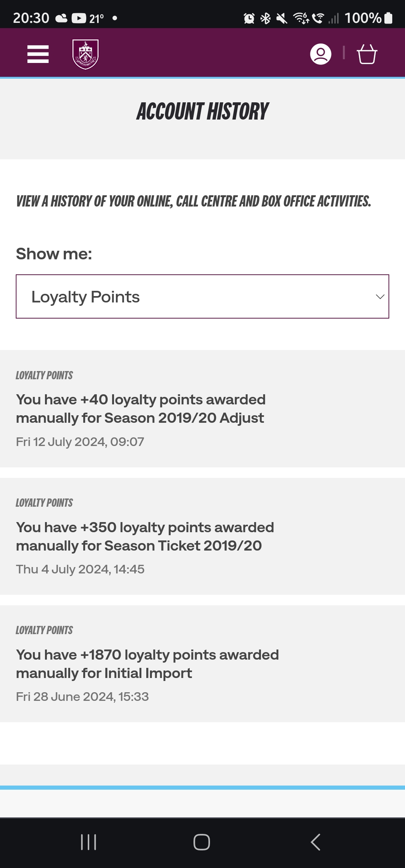Tap the Account History heading

pos(202,112)
